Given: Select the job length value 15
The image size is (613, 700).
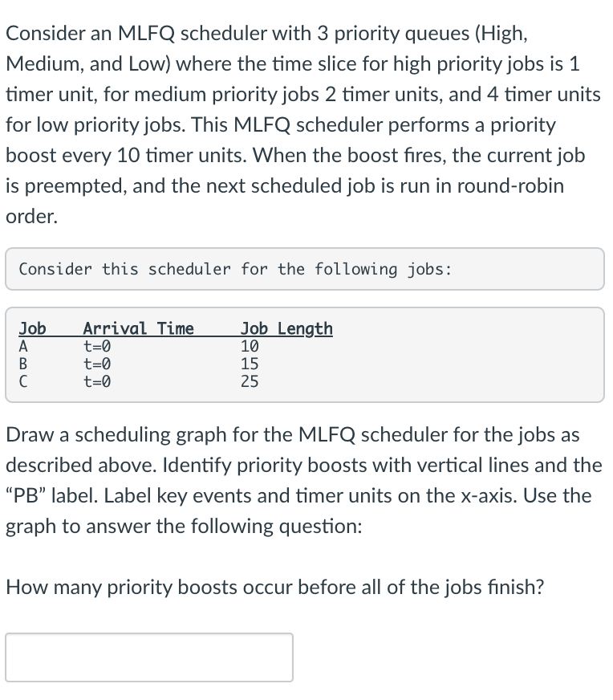Looking at the screenshot, I should click(x=249, y=364).
